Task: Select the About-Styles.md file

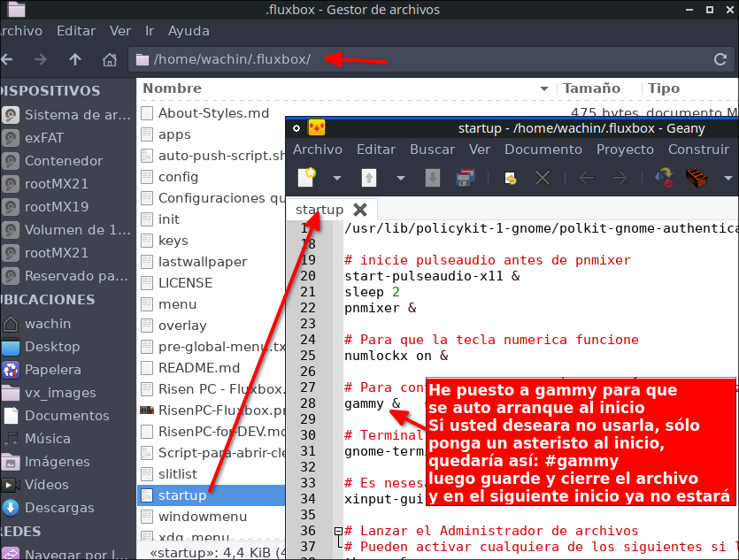Action: click(x=213, y=113)
